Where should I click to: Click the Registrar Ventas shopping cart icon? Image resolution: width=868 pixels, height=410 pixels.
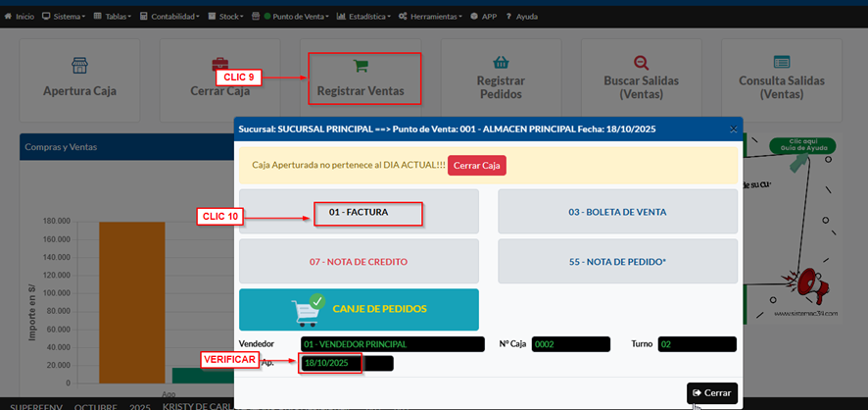click(x=360, y=67)
